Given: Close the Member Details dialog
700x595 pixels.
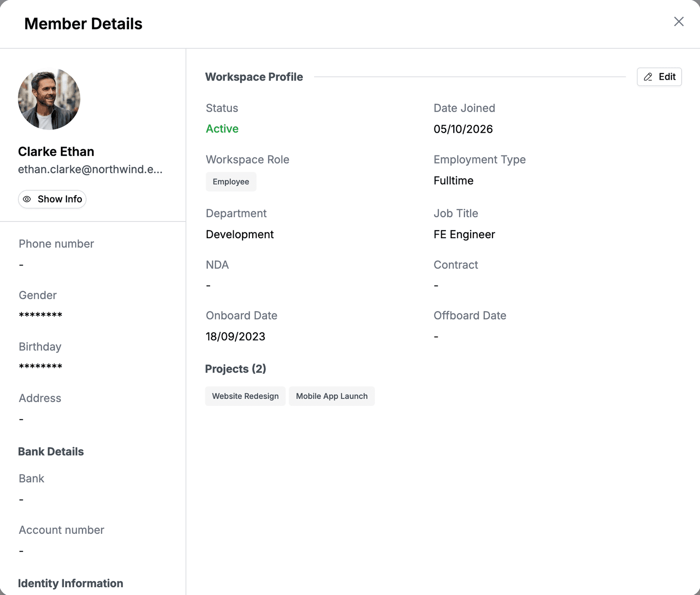Looking at the screenshot, I should point(679,21).
